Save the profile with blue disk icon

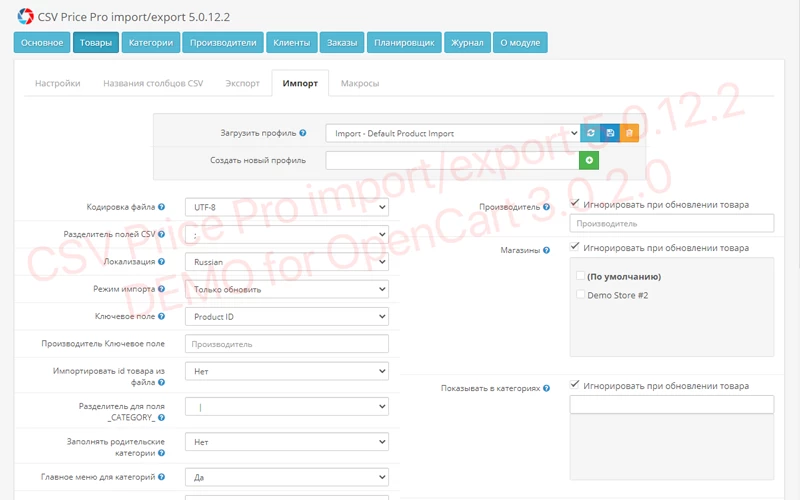[610, 133]
